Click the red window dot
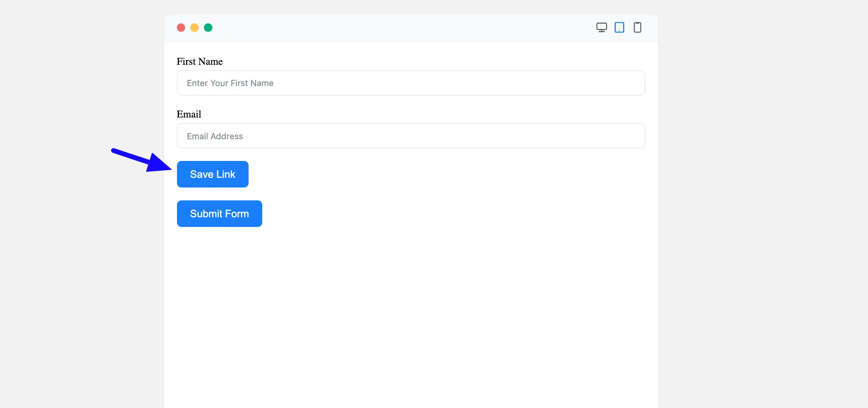The width and height of the screenshot is (868, 408). 181,27
